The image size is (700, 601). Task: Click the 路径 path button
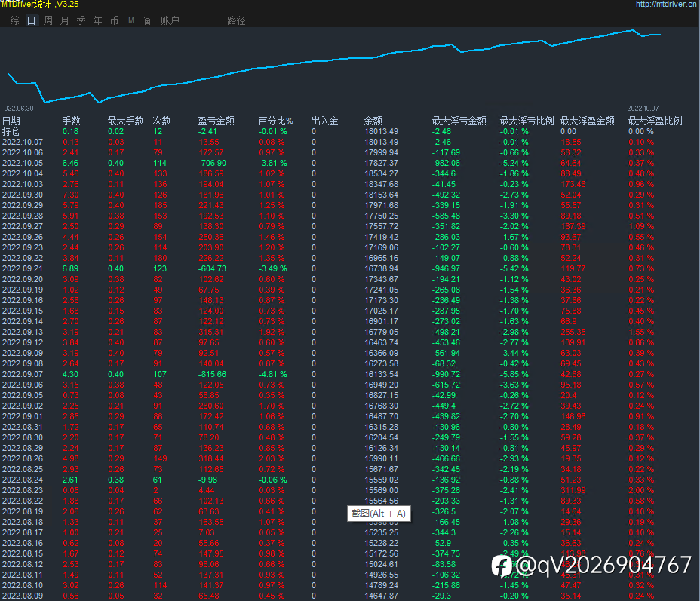(x=236, y=20)
